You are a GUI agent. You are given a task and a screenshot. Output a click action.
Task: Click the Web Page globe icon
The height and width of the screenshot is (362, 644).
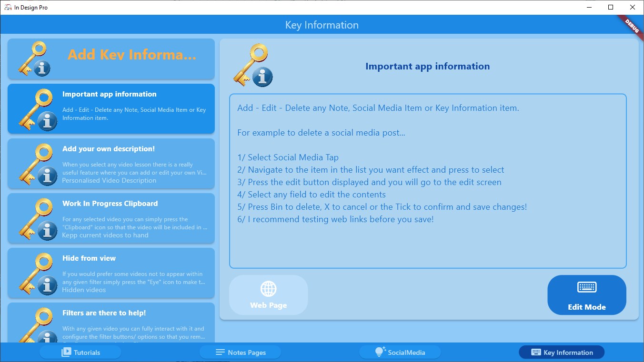pos(268,288)
